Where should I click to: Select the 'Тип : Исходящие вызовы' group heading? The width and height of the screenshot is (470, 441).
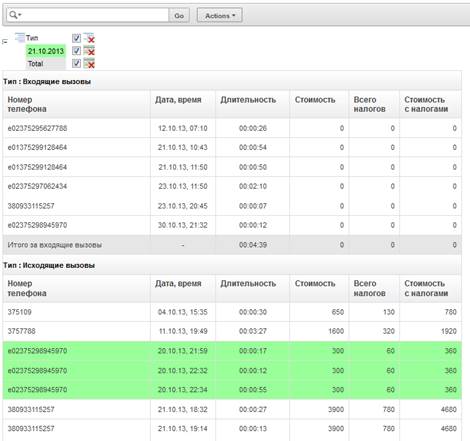point(49,265)
